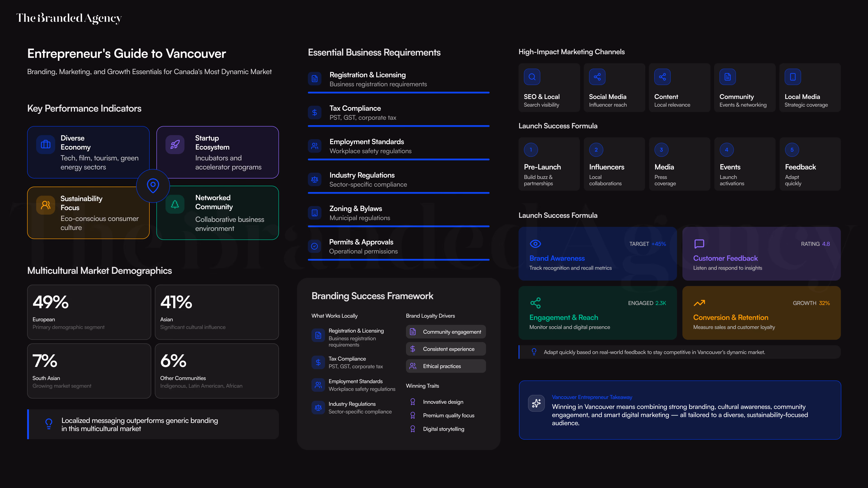Click the briefcase icon beside Diverse Economy
This screenshot has height=488, width=868.
45,145
